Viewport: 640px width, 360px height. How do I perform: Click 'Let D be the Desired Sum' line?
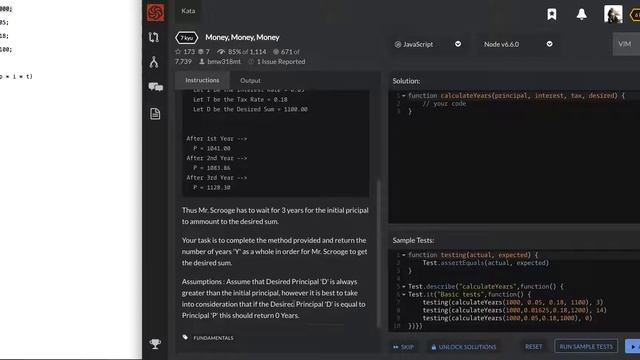(x=250, y=109)
